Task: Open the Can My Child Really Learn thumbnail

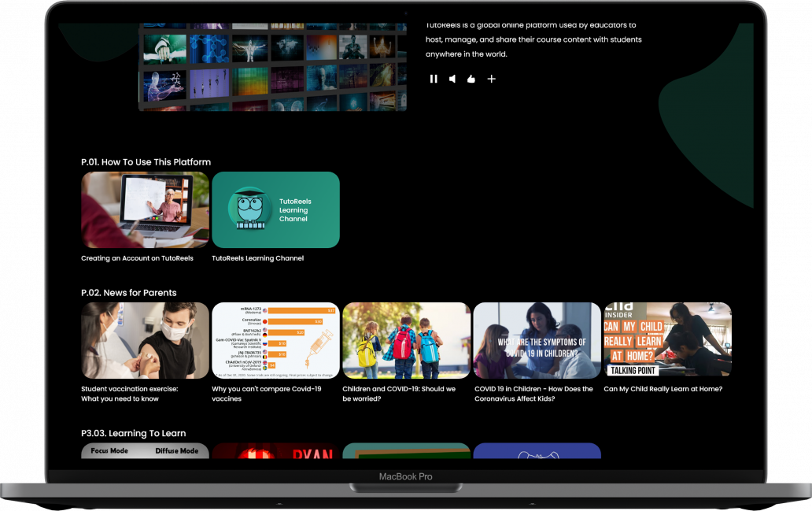Action: click(x=667, y=339)
